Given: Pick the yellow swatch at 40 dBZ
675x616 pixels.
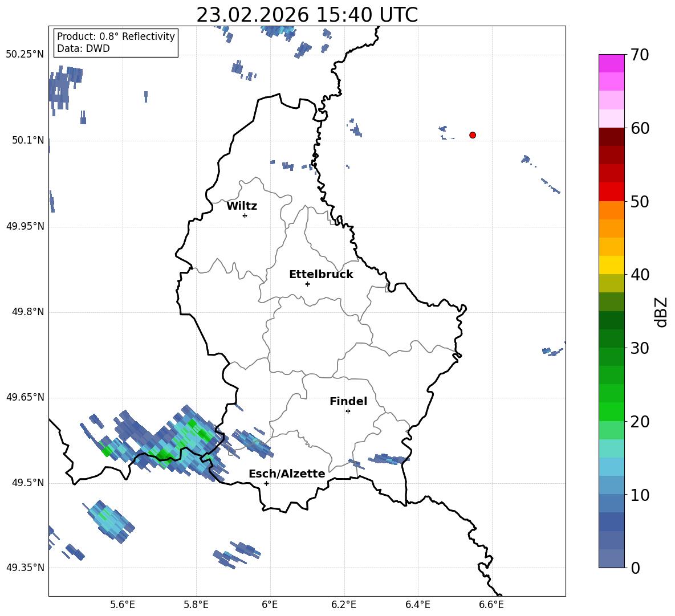Looking at the screenshot, I should tap(611, 265).
